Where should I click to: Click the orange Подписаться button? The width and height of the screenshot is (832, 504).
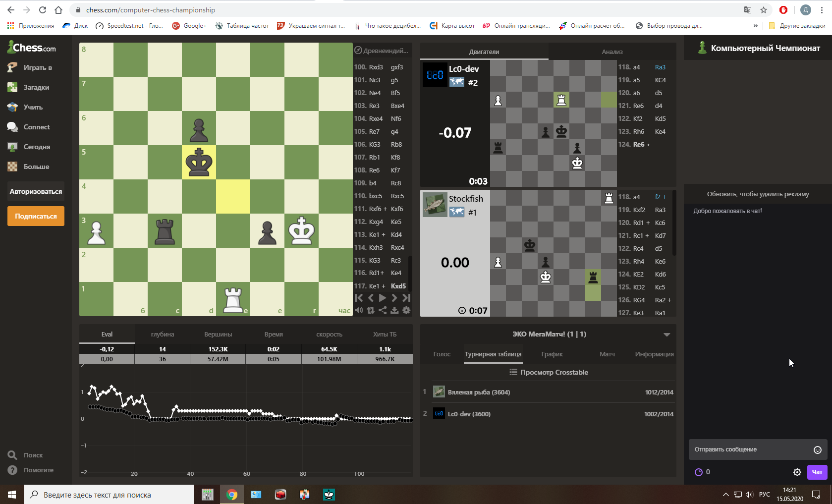pyautogui.click(x=36, y=216)
